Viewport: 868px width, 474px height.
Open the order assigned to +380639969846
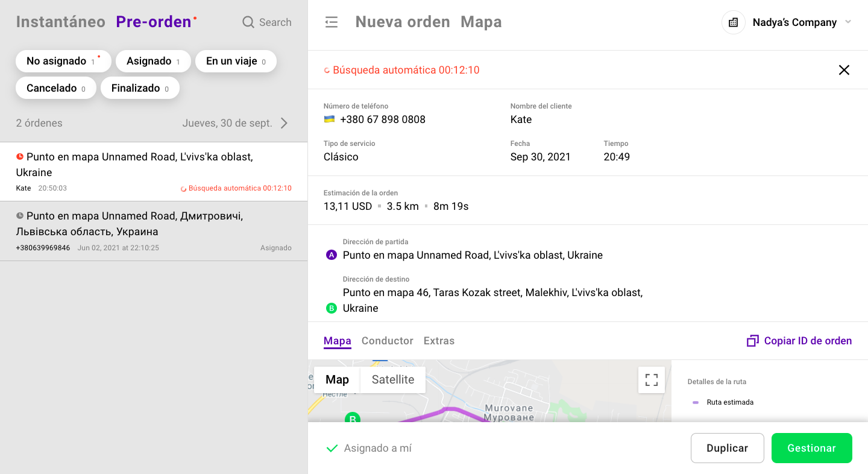[154, 231]
